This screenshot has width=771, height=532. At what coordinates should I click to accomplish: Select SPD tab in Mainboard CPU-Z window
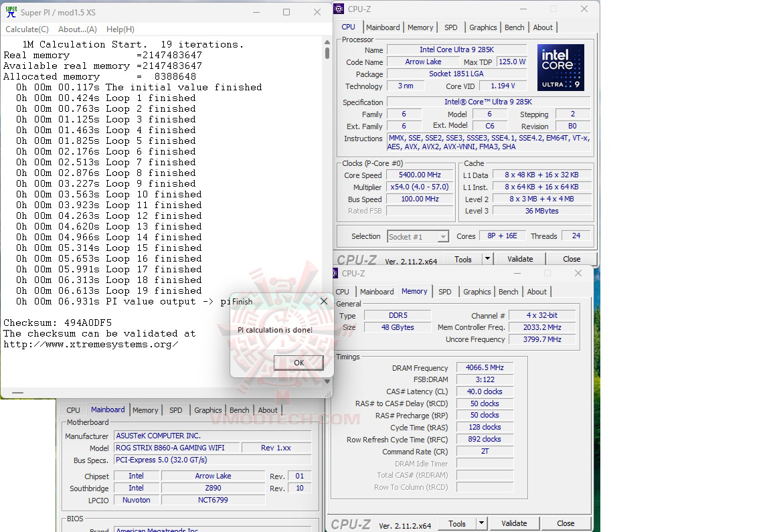pos(175,410)
